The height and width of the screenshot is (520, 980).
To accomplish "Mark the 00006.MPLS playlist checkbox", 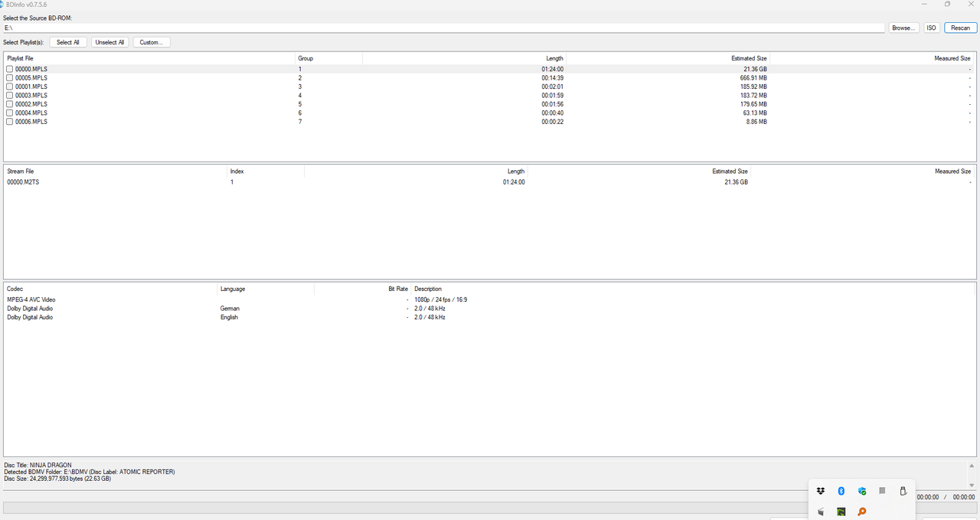I will 10,122.
